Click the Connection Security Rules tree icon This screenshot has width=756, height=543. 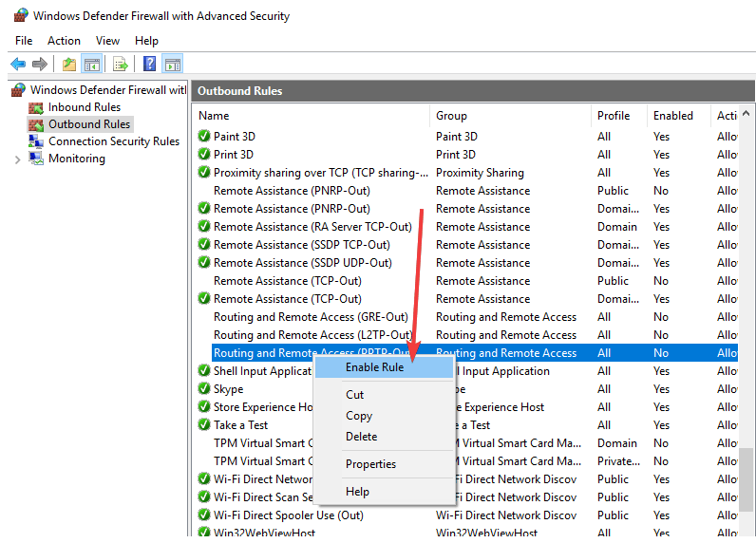point(36,141)
